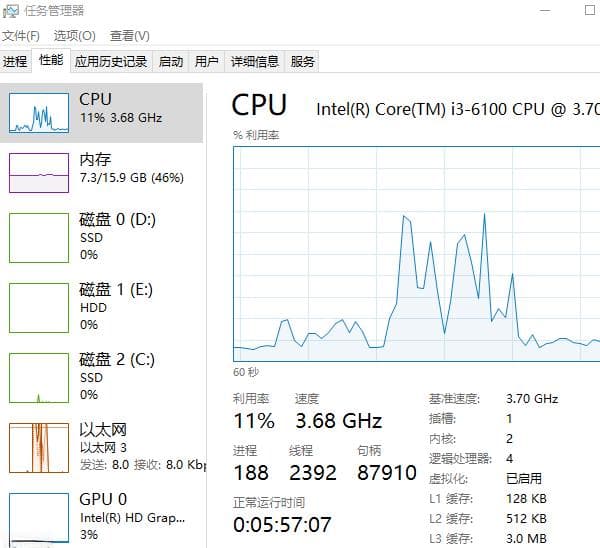Click the large CPU utilization graph
The height and width of the screenshot is (548, 600).
point(417,254)
